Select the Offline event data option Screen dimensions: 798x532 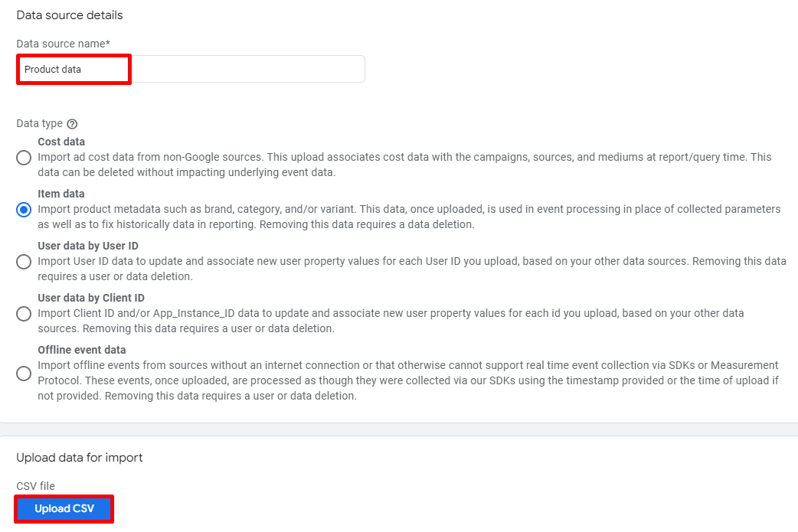[23, 374]
